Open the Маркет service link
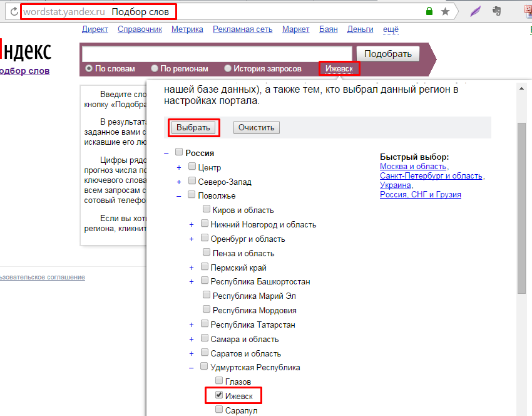This screenshot has width=532, height=416. click(x=296, y=29)
